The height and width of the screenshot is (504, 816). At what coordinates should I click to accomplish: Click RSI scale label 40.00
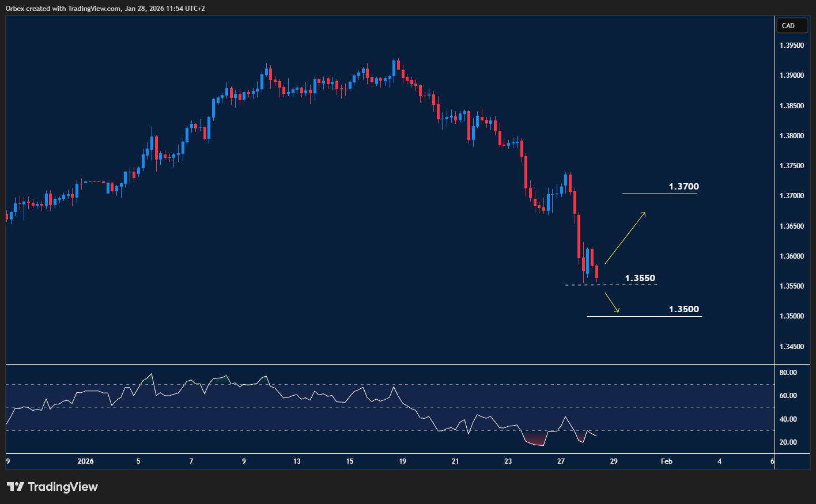(x=788, y=419)
